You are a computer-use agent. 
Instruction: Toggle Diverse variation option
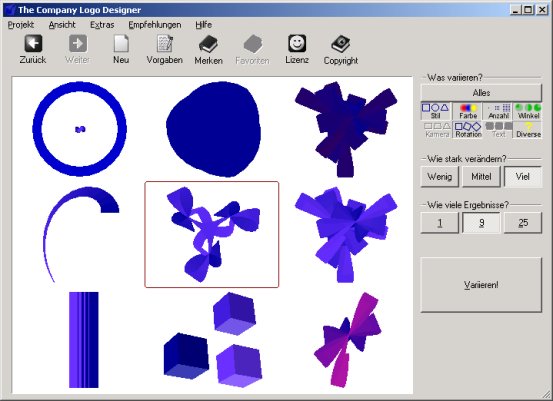click(528, 130)
